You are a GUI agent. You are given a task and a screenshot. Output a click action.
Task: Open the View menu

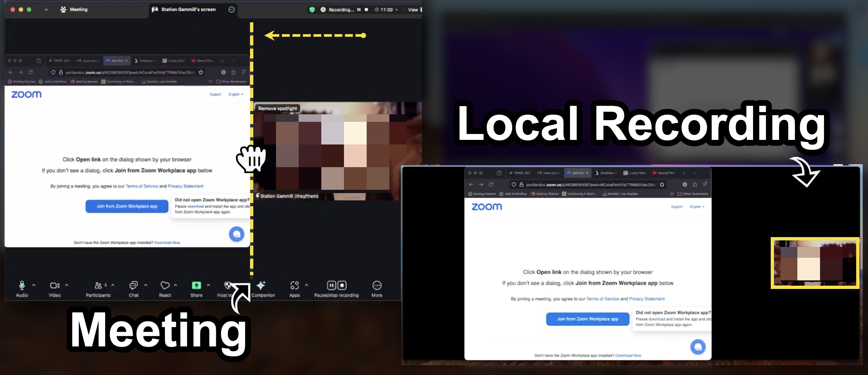[413, 10]
